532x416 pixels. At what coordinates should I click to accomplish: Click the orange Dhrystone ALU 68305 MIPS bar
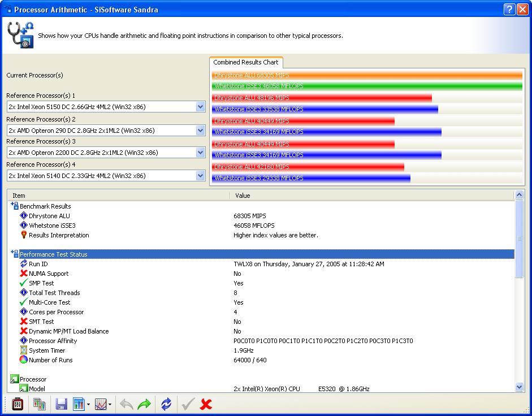[367, 75]
